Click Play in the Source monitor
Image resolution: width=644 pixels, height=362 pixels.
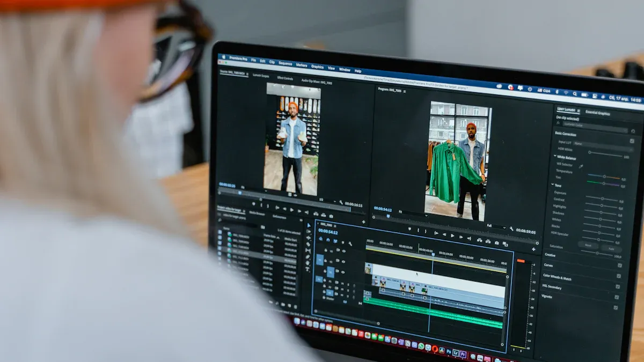pos(291,210)
